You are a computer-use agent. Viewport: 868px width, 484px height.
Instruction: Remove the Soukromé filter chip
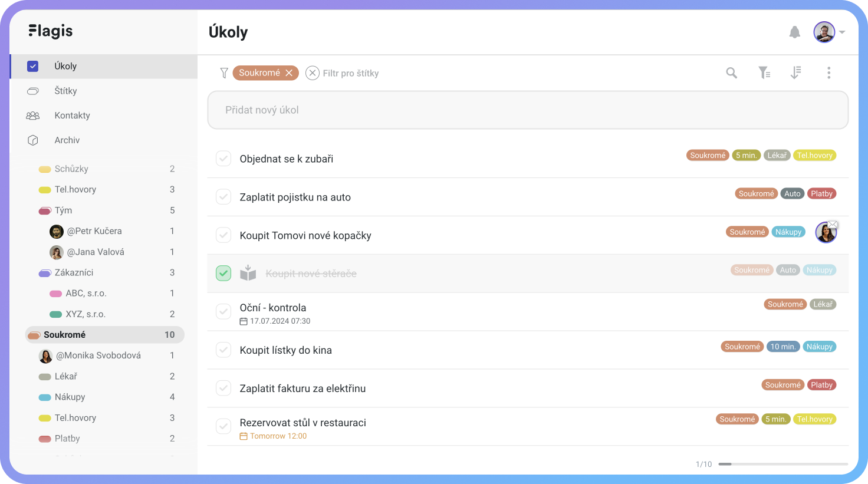(x=289, y=73)
